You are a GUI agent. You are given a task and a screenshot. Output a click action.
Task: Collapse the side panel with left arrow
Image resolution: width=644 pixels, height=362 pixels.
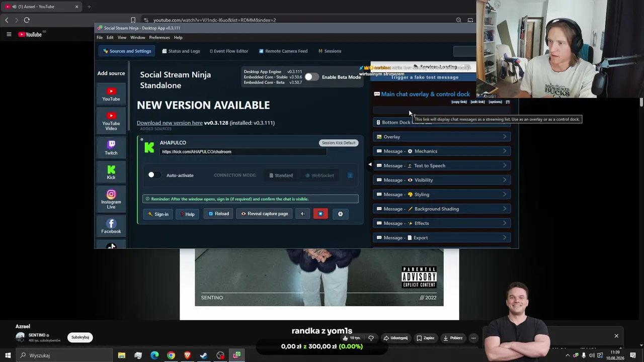coord(370,164)
